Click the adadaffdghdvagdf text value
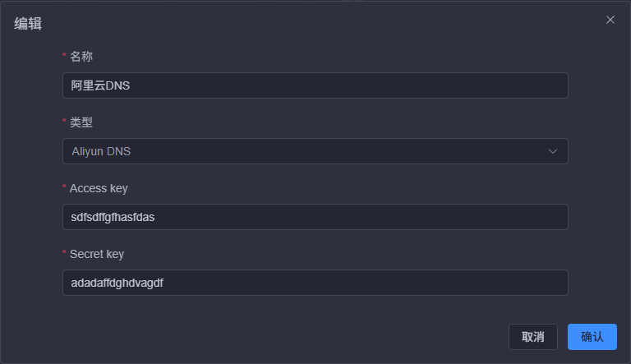 click(x=117, y=283)
